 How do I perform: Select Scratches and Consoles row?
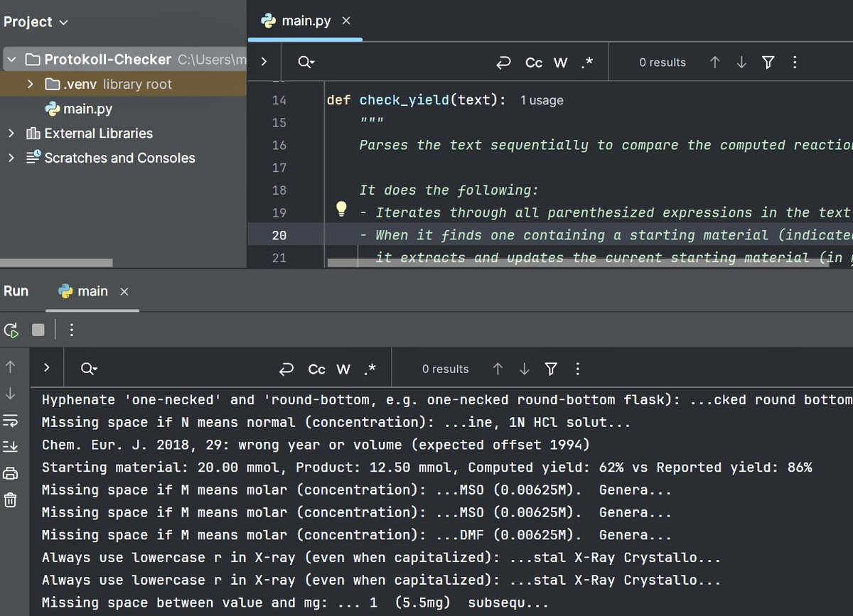pyautogui.click(x=119, y=158)
